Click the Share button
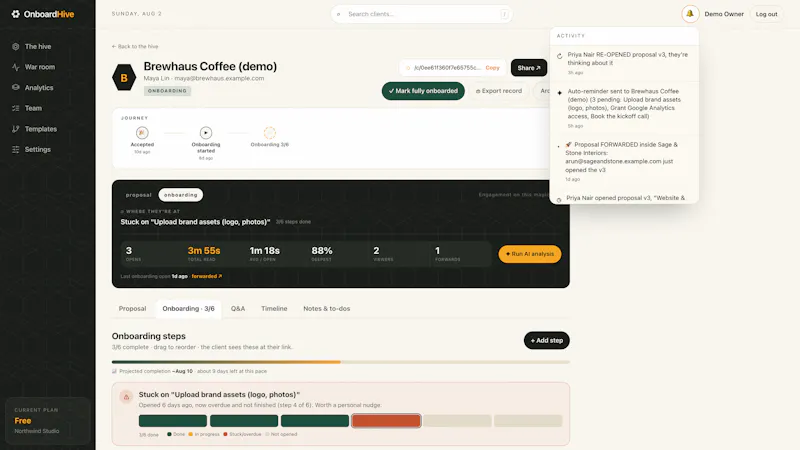The image size is (800, 450). (529, 68)
